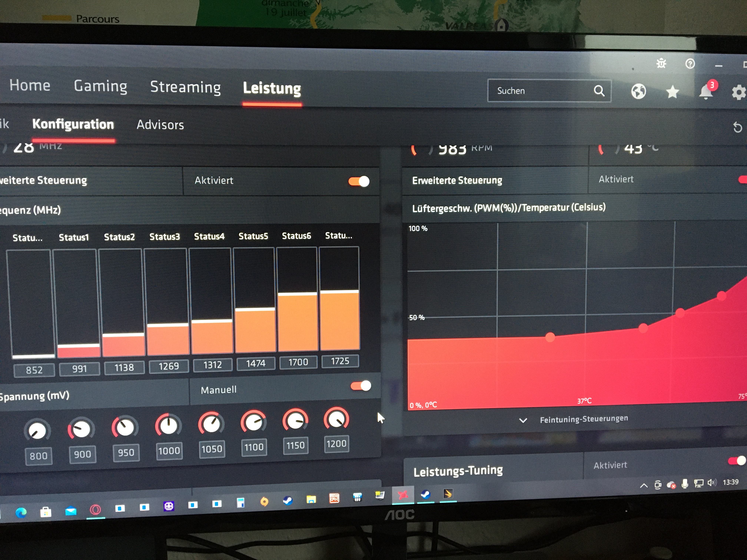The image size is (747, 560).
Task: Click the bug report icon
Action: click(661, 64)
